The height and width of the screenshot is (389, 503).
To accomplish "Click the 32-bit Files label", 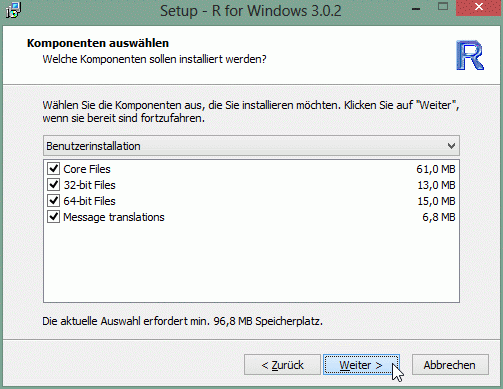I will click(89, 185).
